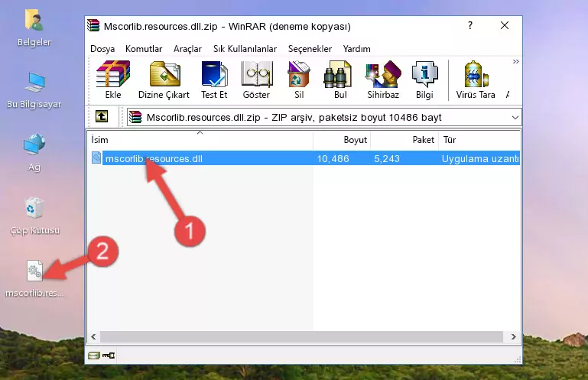Expand hidden toolbar buttons chevron
The height and width of the screenshot is (380, 588).
516,61
